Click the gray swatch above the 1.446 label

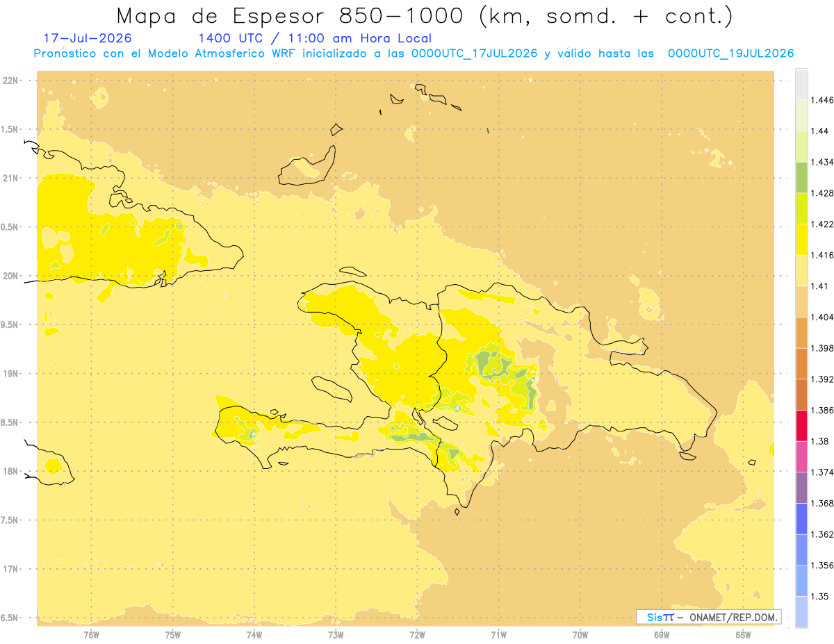(801, 85)
